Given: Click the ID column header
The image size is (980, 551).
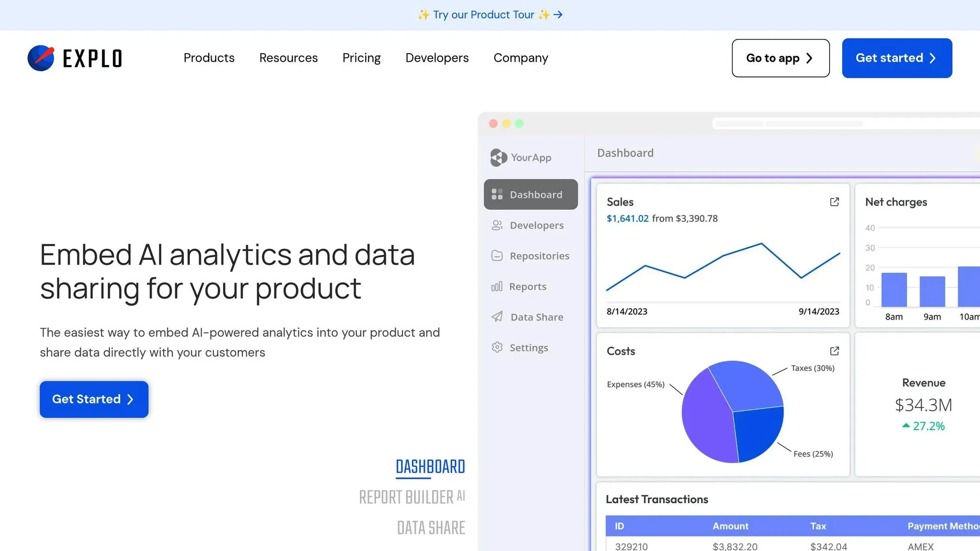Looking at the screenshot, I should point(619,526).
